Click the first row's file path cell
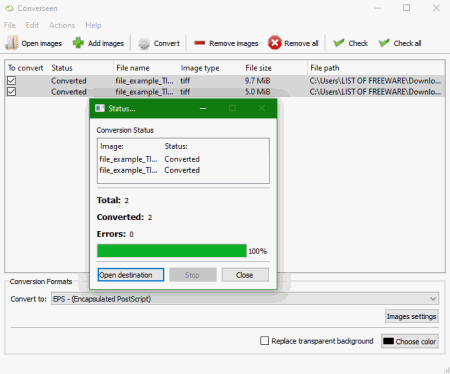450x374 pixels. tap(375, 81)
